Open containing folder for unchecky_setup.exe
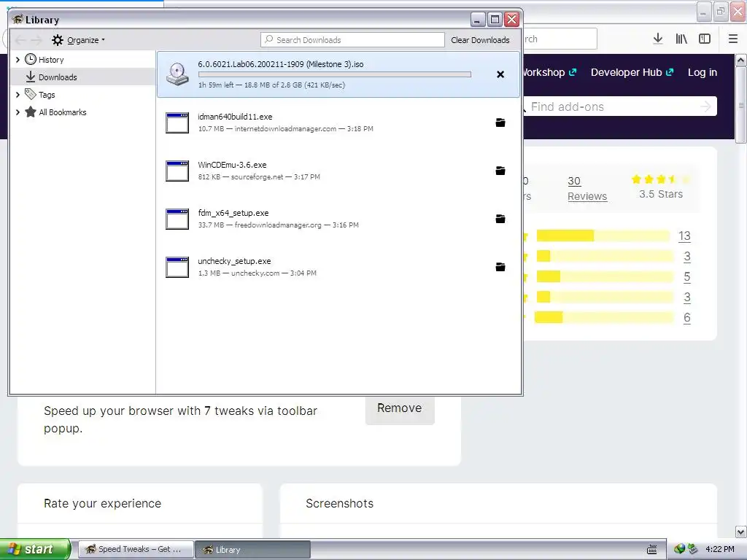Screen dimensions: 747x560 coord(500,267)
